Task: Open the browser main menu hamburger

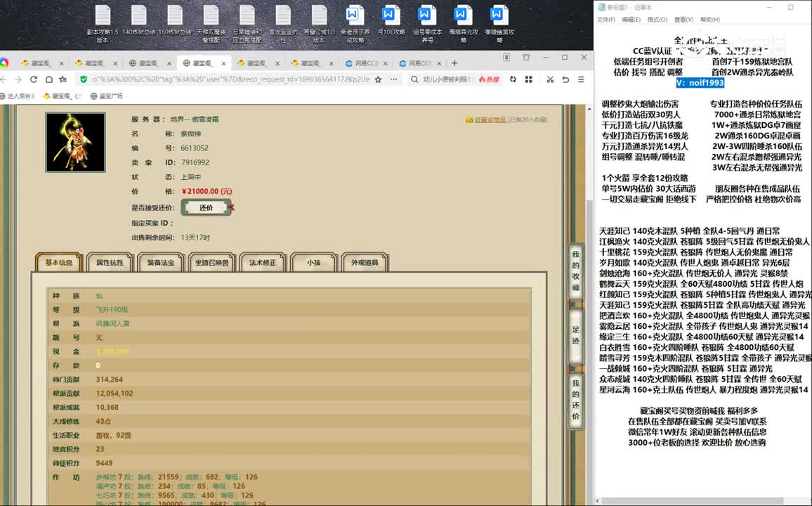Action: point(581,79)
